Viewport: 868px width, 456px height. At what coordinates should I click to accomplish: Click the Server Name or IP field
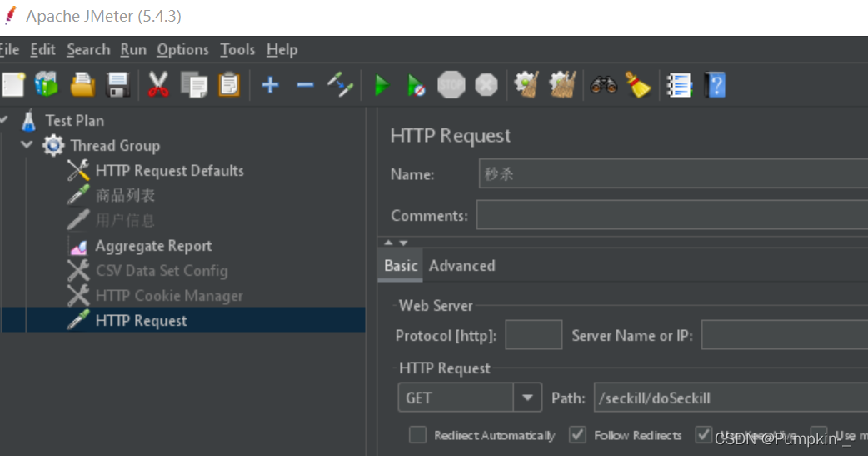click(x=785, y=335)
